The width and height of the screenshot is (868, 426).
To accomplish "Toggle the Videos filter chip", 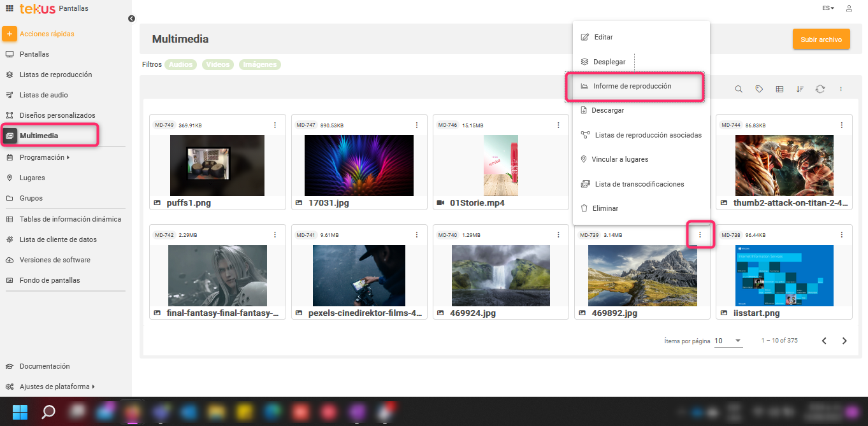I will point(218,64).
